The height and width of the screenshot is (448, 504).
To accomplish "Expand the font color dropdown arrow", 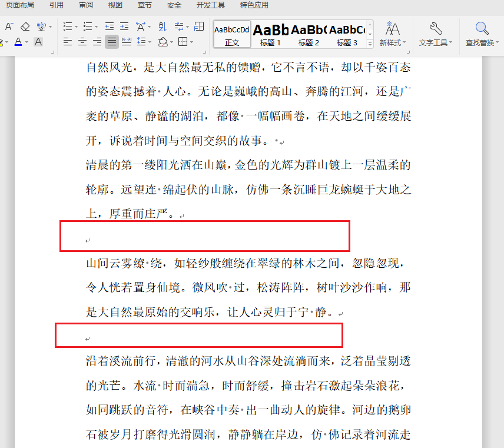I will coord(26,42).
